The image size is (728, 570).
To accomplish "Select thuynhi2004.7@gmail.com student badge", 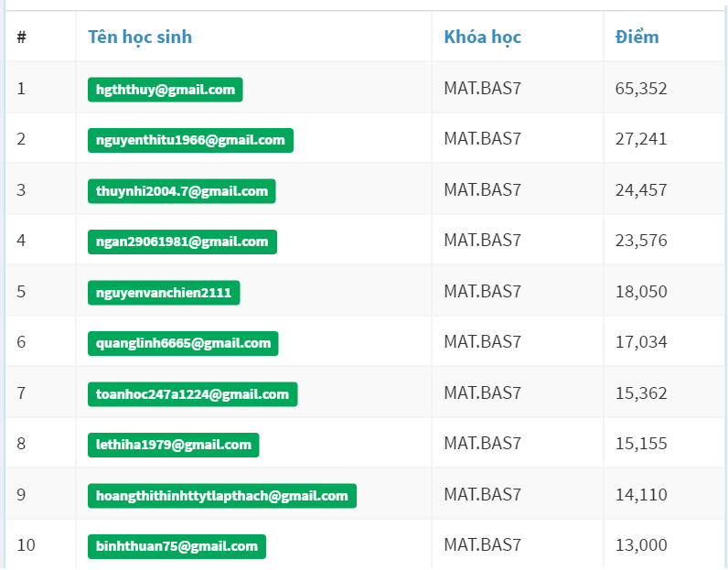I will pos(181,191).
